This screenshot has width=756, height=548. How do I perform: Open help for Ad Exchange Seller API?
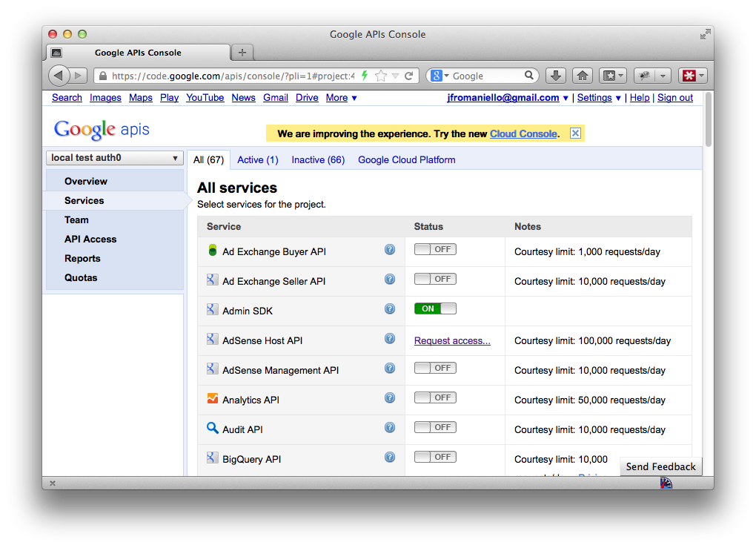[x=390, y=280]
